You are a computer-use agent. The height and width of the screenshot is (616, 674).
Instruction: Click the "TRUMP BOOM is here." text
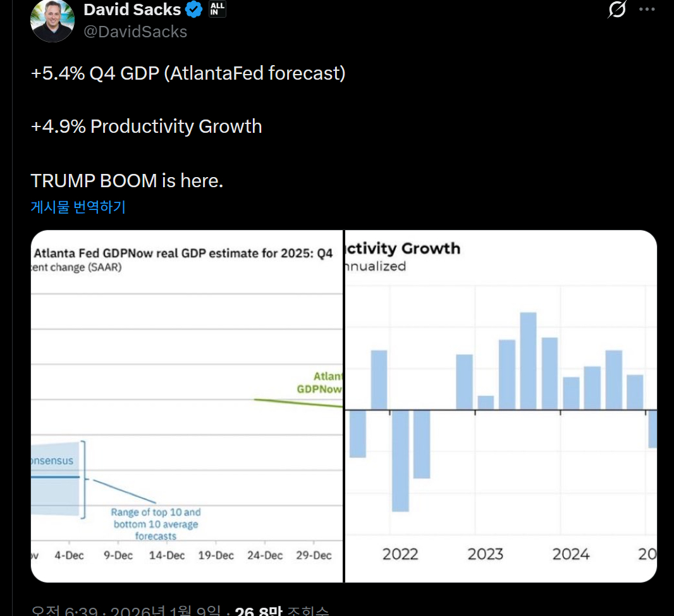click(126, 181)
